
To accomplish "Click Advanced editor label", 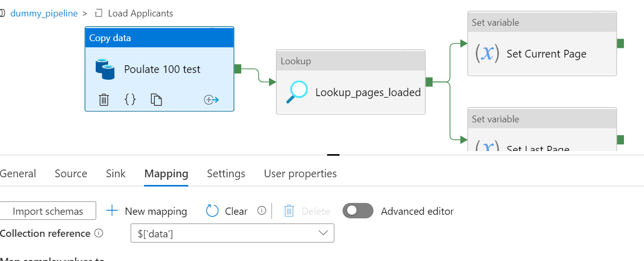I will tap(417, 211).
